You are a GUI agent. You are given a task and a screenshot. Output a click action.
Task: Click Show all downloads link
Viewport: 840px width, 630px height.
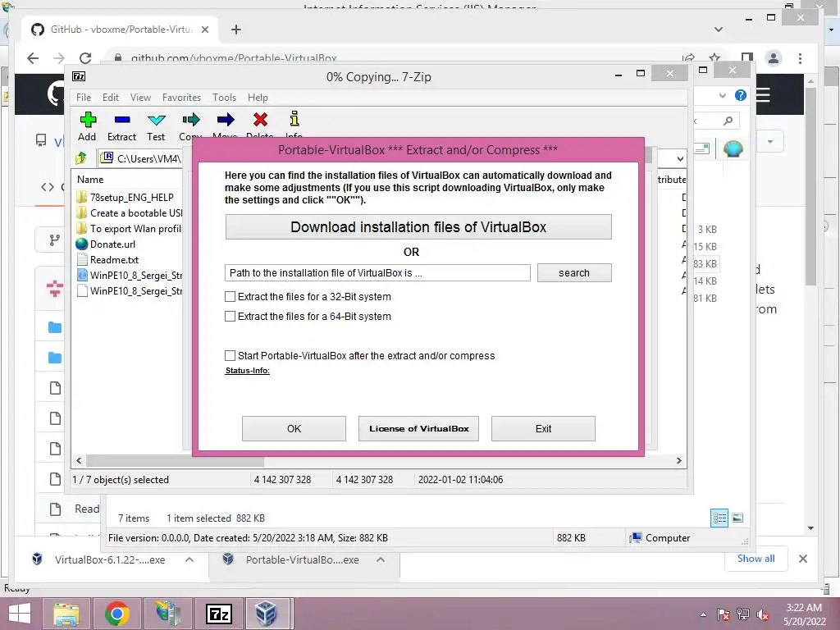click(756, 558)
